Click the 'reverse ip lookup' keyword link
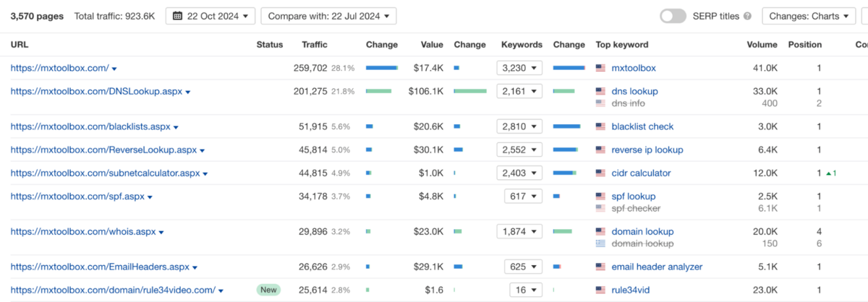Viewport: 868px width, 302px height. (647, 150)
